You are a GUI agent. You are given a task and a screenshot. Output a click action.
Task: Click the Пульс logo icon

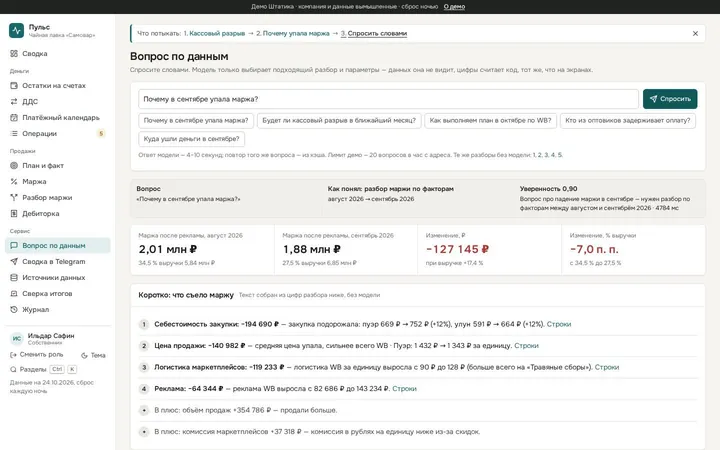pyautogui.click(x=17, y=31)
